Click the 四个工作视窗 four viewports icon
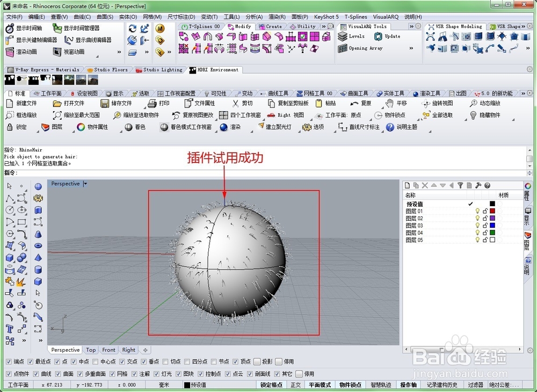Viewport: 537px width, 392px height. tap(223, 115)
